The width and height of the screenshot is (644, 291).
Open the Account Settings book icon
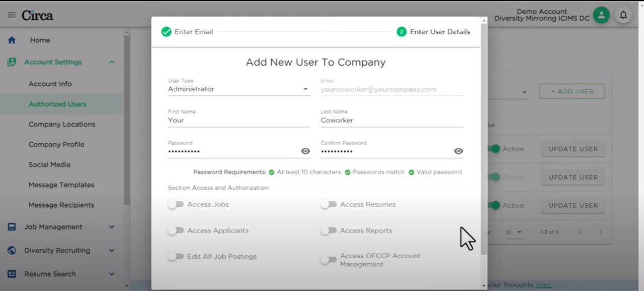point(11,62)
